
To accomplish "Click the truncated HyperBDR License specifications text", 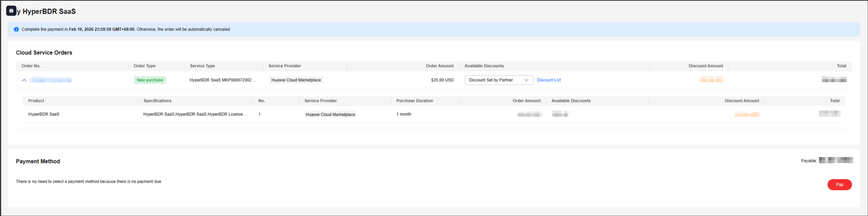I will click(195, 114).
